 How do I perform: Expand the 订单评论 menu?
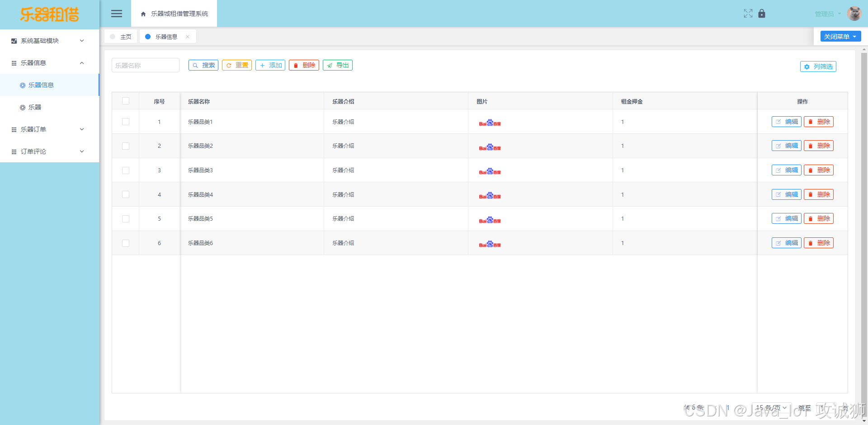click(x=49, y=151)
